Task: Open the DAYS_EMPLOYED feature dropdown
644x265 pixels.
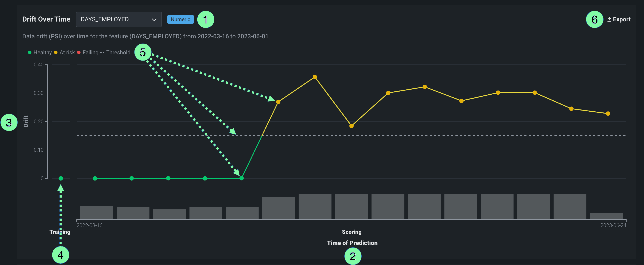Action: coord(118,19)
